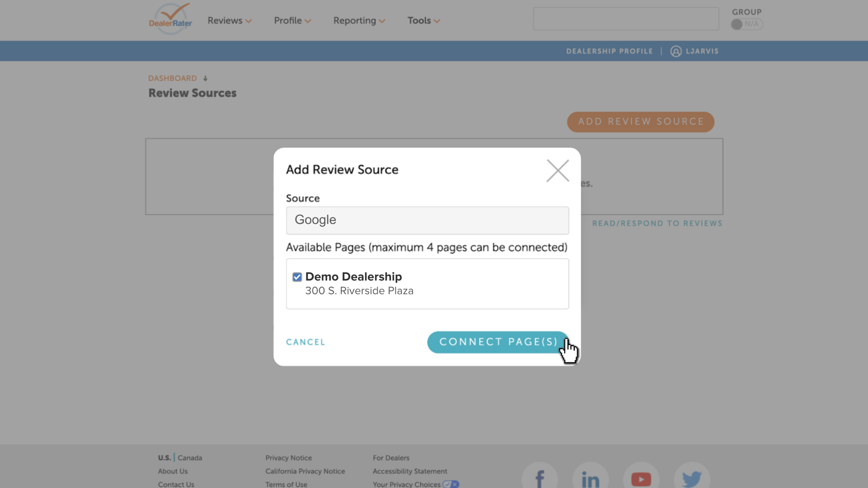Open the Terms of Use link
The width and height of the screenshot is (868, 488).
(286, 484)
